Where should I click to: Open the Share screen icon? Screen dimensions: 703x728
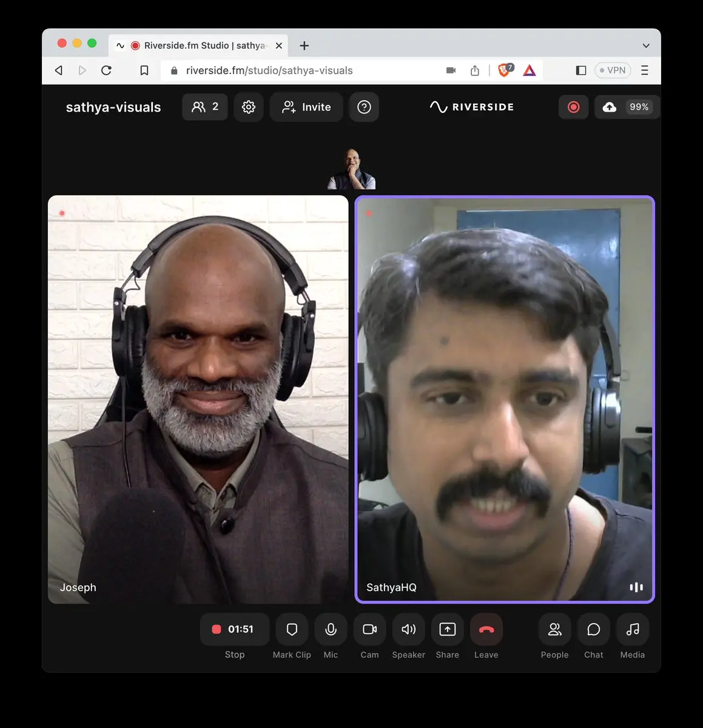tap(447, 630)
